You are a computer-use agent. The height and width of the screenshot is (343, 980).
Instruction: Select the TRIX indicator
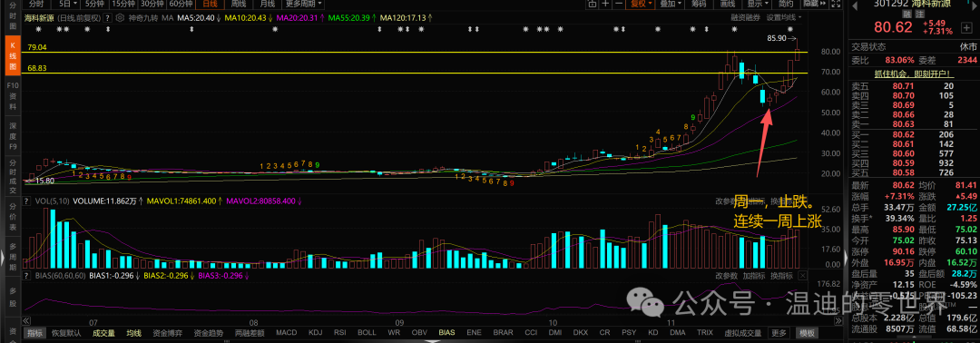click(x=705, y=333)
